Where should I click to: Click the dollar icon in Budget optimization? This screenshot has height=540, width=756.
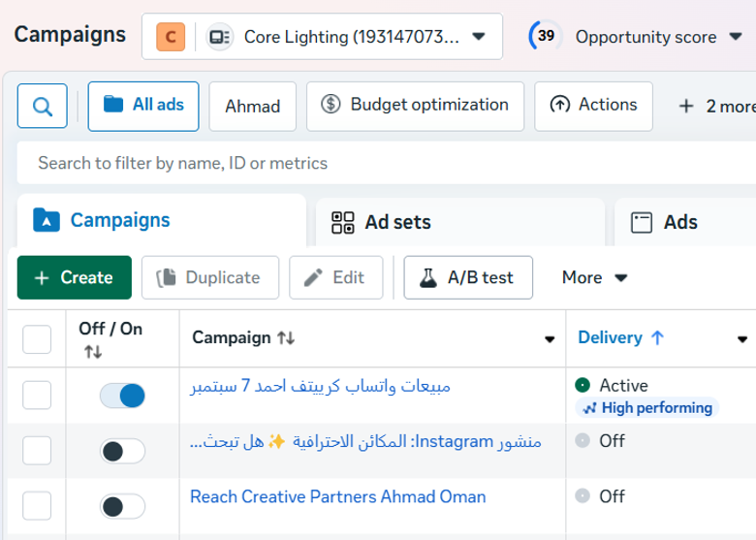click(x=331, y=104)
